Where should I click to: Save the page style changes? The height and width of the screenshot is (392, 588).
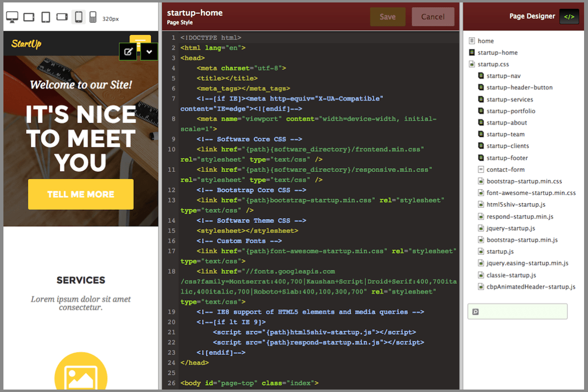click(388, 17)
